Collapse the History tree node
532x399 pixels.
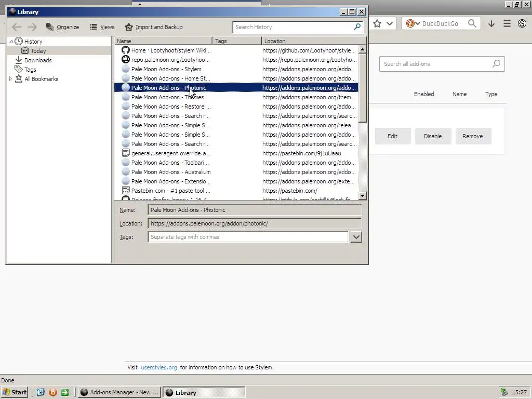coord(11,42)
